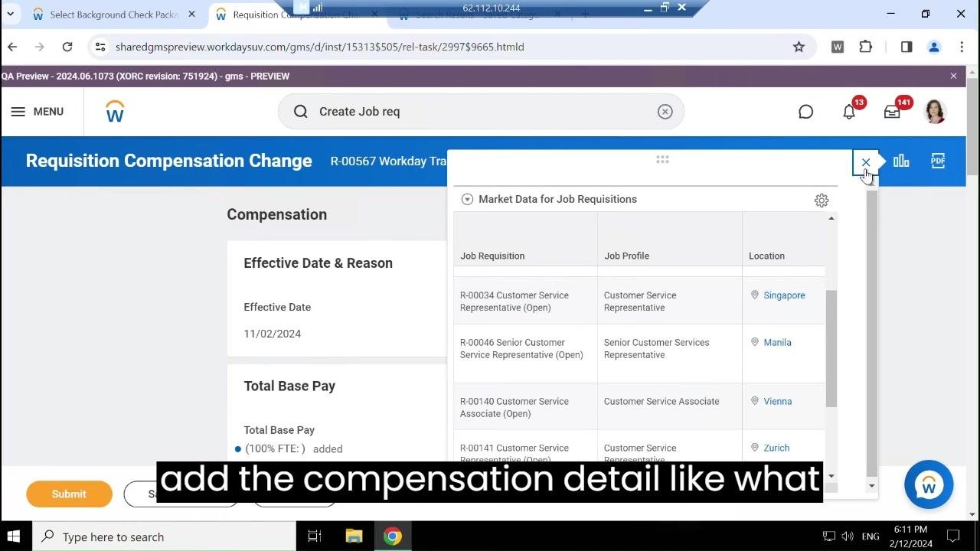
Task: Click the popup scrollbar down arrow
Action: [871, 487]
